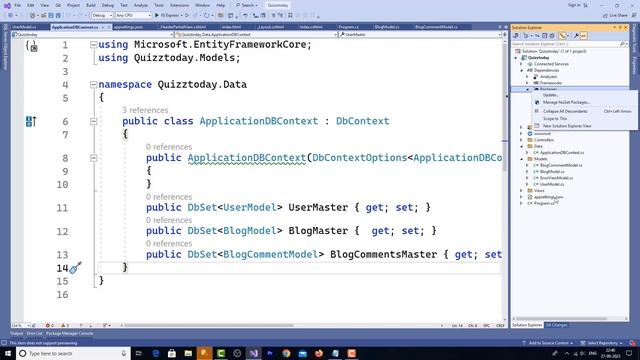Click Add to Source Control button
Image resolution: width=640 pixels, height=360 pixels.
click(x=547, y=343)
